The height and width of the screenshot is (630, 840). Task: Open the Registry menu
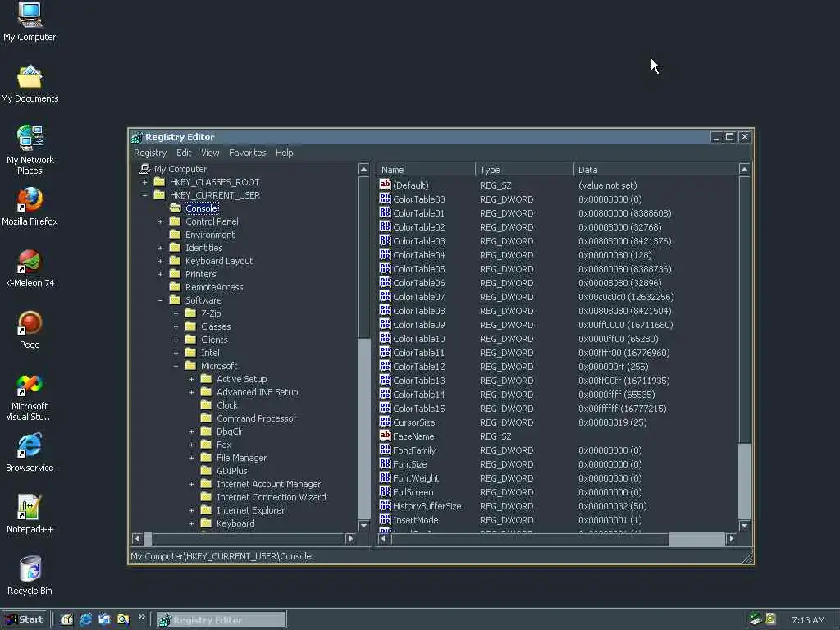coord(150,153)
